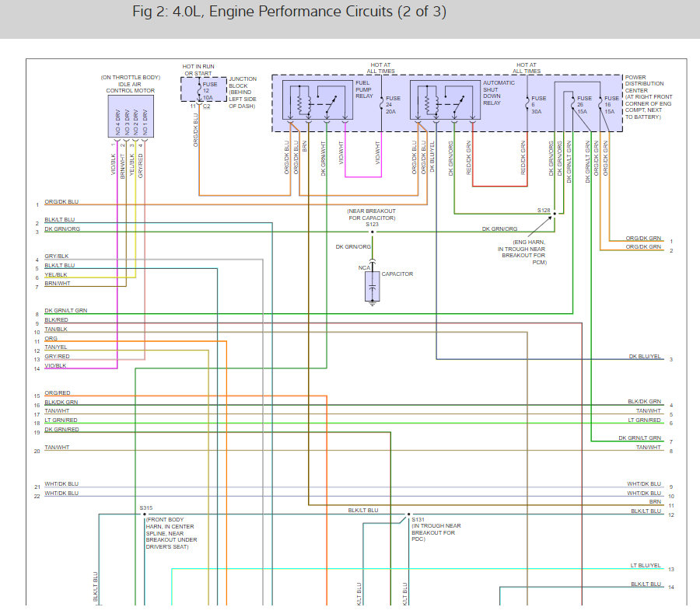Click the TAN/YEL wire label
Image resolution: width=700 pixels, height=614 pixels.
point(56,347)
